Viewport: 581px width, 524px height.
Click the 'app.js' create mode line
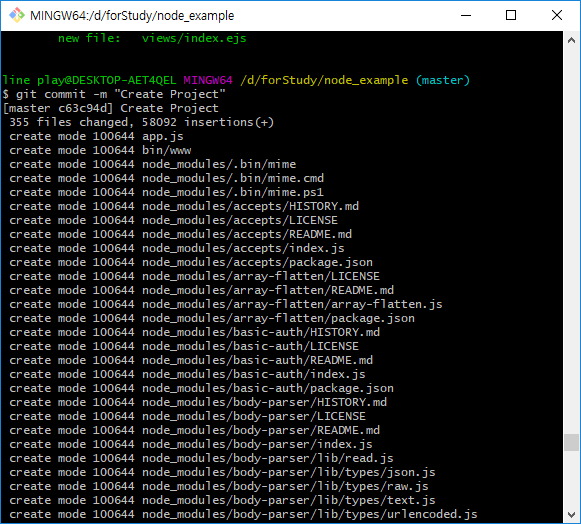(96, 136)
